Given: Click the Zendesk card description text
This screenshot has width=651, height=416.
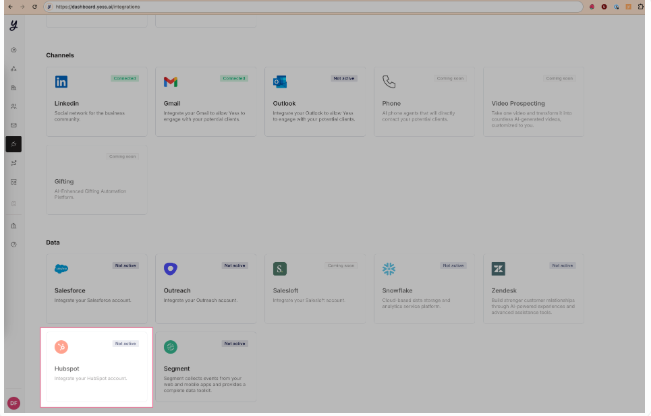Looking at the screenshot, I should tap(533, 306).
